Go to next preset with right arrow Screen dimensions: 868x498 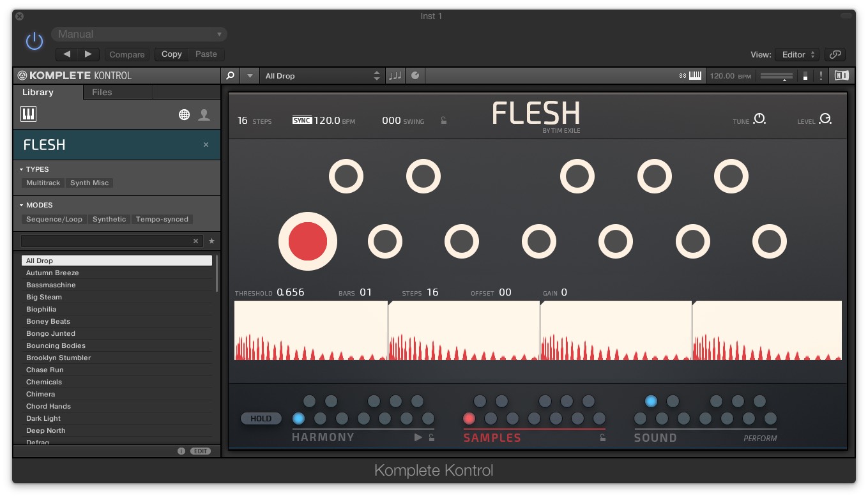tap(89, 54)
